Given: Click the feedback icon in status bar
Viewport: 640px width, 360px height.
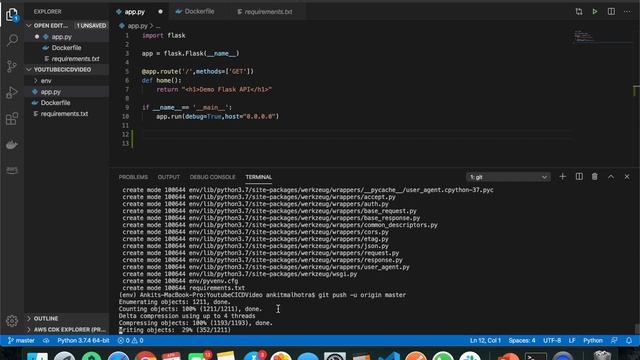Looking at the screenshot, I should coord(614,340).
